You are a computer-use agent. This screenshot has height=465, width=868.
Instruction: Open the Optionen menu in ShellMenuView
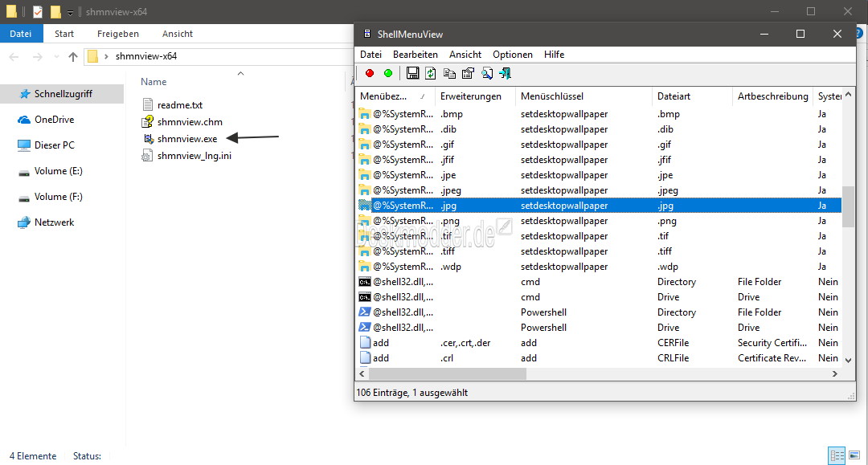point(513,54)
